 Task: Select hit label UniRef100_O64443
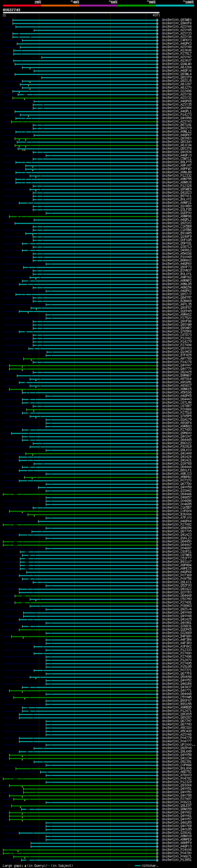177,399
